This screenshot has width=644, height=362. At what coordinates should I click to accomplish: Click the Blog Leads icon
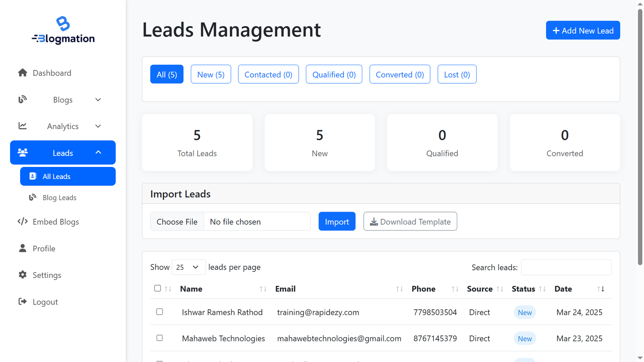pos(33,197)
